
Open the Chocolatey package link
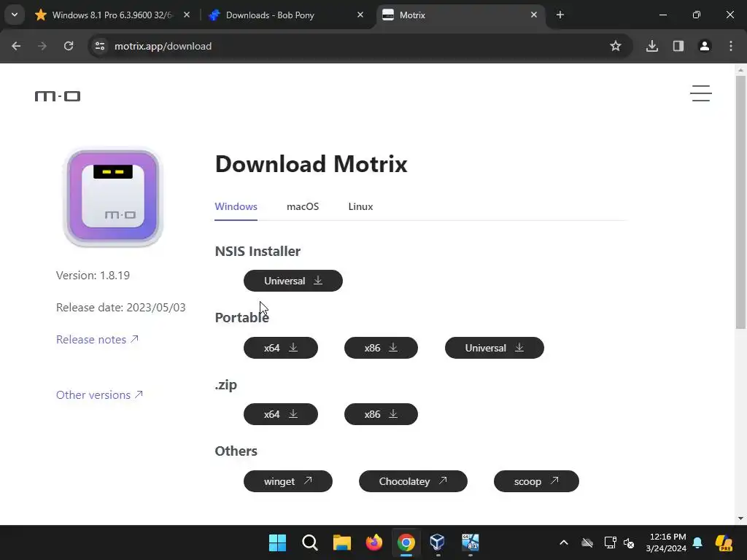tap(413, 481)
